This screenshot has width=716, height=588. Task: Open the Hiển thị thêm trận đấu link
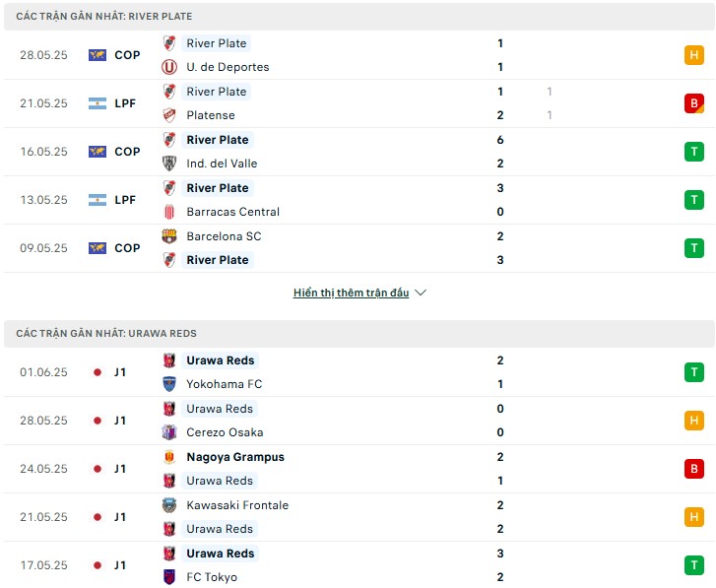click(351, 293)
